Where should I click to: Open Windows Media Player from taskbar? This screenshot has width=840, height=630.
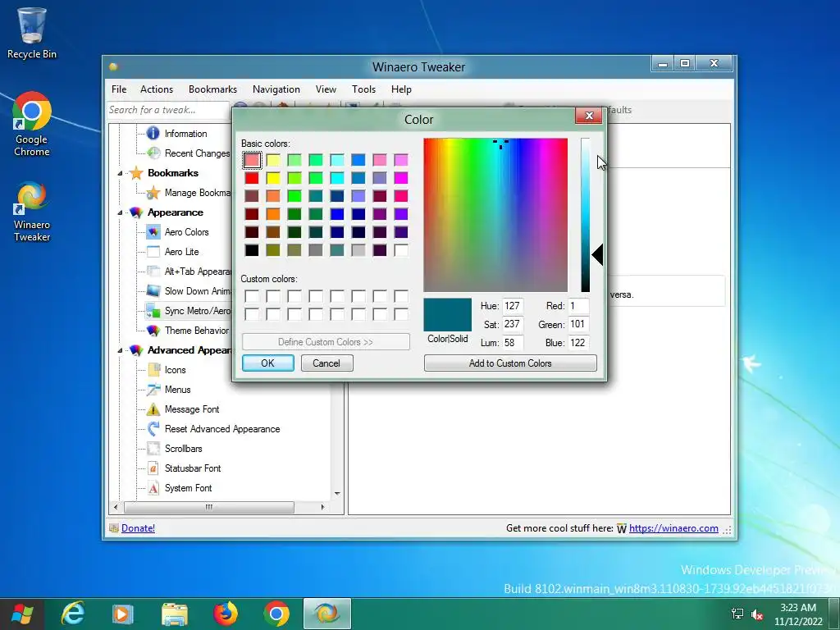[121, 614]
